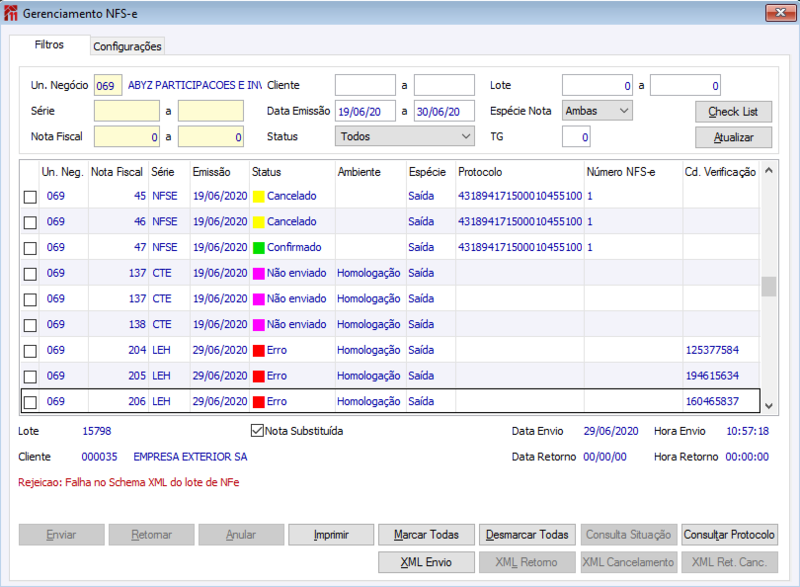Tick checkbox for Nota Fiscal 45 row
The image size is (800, 587).
pyautogui.click(x=31, y=197)
